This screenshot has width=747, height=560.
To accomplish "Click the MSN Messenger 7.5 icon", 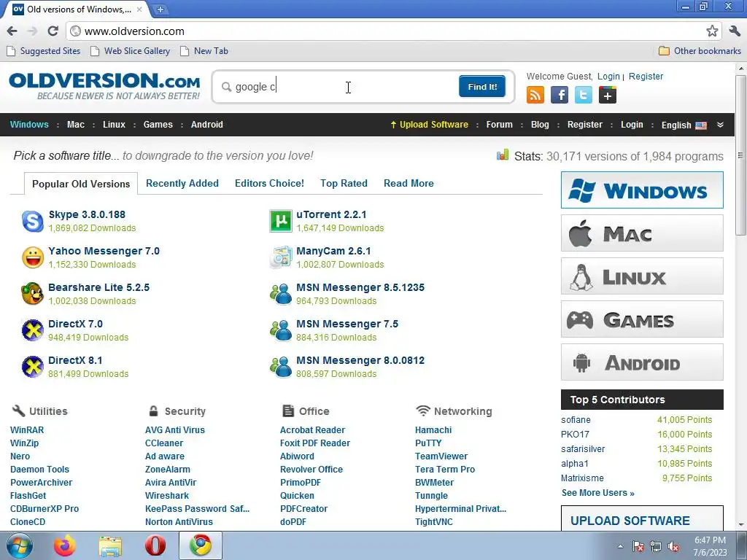I will point(281,330).
